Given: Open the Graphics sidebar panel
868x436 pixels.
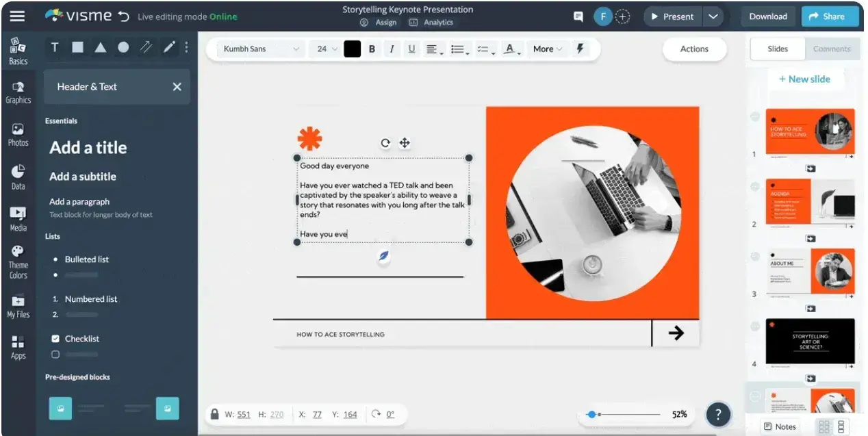Looking at the screenshot, I should (x=18, y=92).
